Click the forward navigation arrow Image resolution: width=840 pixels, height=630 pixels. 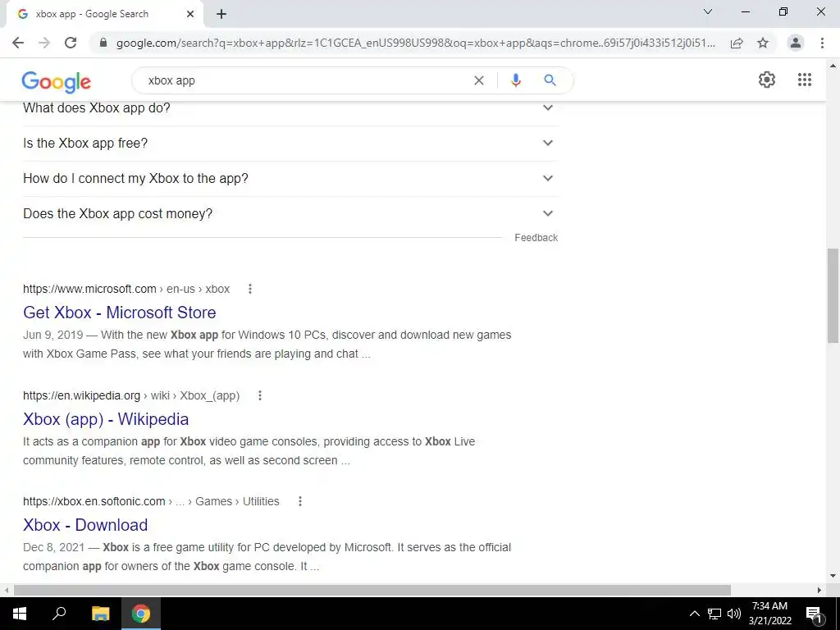click(x=44, y=43)
